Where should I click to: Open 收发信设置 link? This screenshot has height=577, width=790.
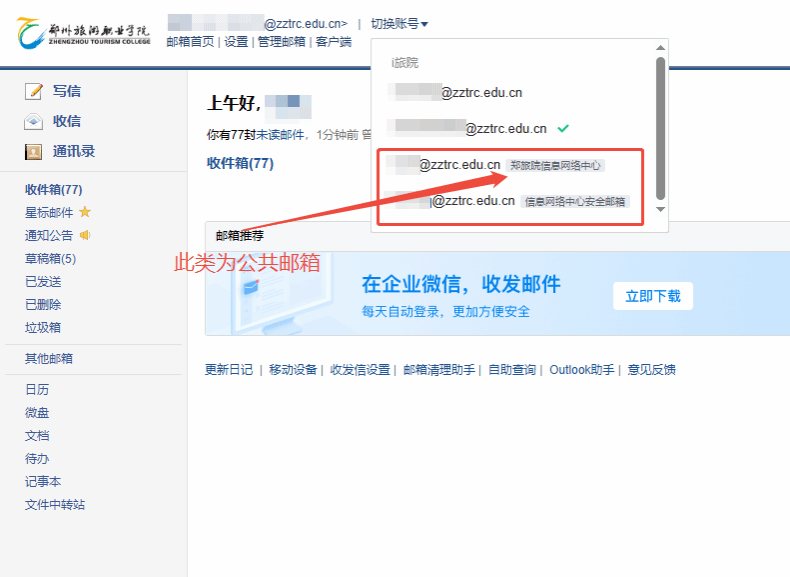360,370
